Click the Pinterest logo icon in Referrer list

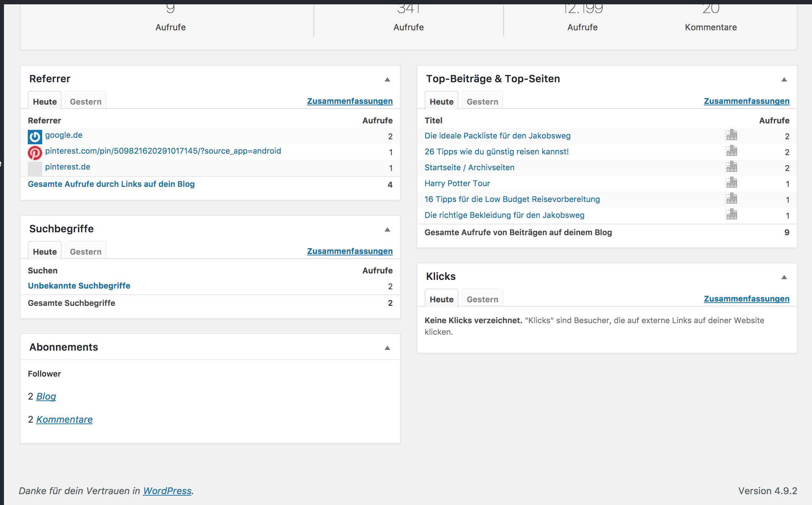point(35,153)
